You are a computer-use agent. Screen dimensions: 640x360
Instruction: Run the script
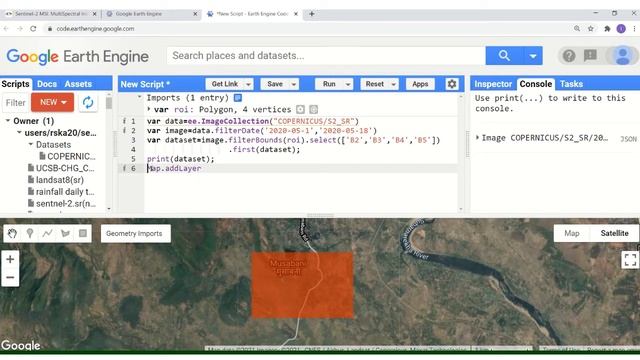[x=329, y=84]
